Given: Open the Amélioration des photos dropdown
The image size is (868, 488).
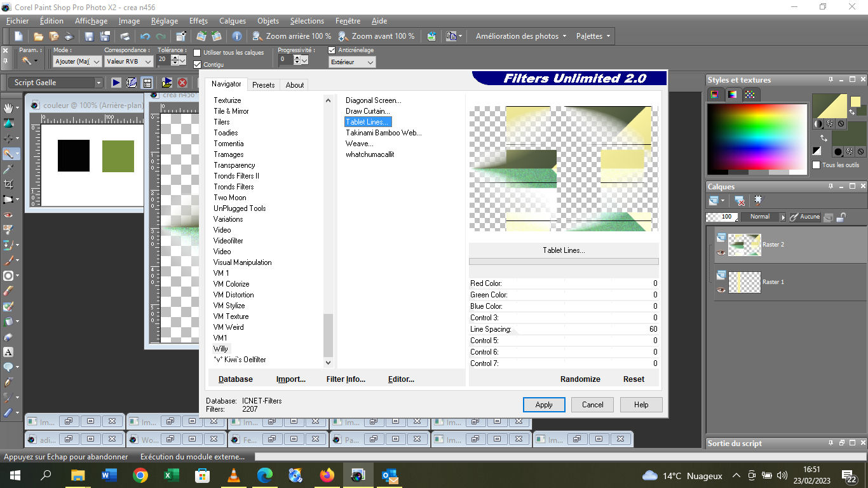Looking at the screenshot, I should (x=521, y=36).
